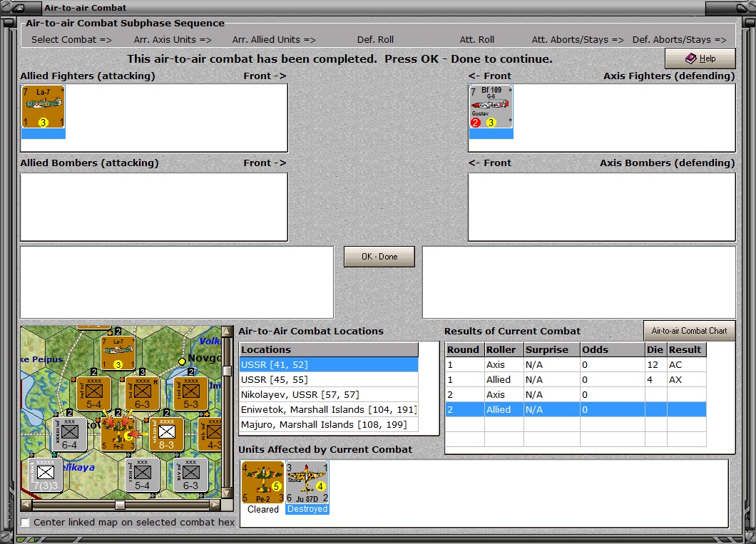The height and width of the screenshot is (544, 756).
Task: Click the map vertical scroll down arrow
Action: pos(227,493)
